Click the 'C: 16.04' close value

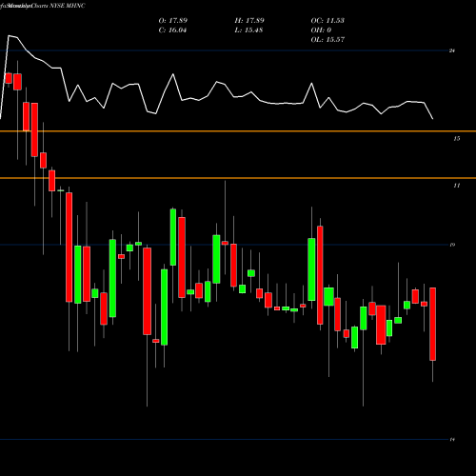pos(172,30)
